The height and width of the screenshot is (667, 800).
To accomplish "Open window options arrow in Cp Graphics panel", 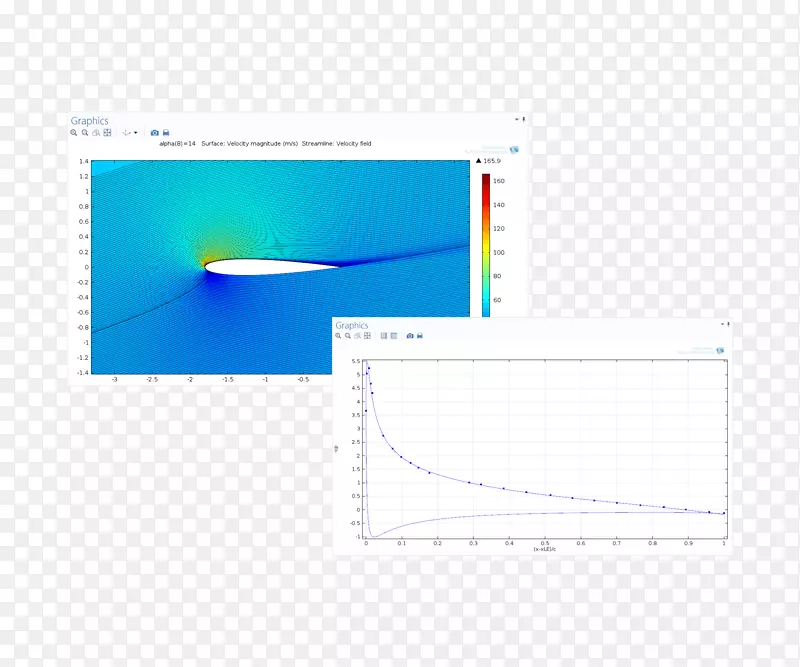I will click(x=722, y=324).
